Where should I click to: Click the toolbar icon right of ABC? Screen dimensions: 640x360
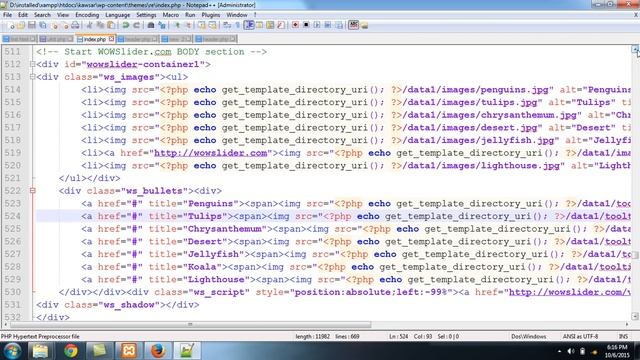364,25
